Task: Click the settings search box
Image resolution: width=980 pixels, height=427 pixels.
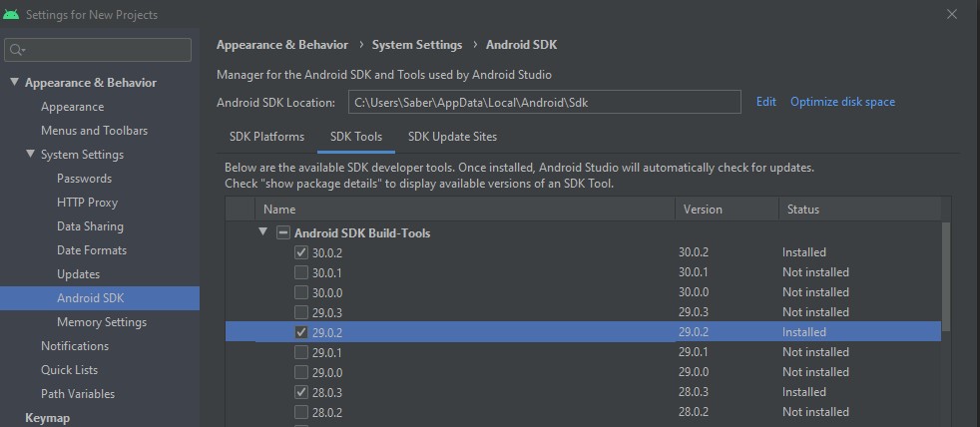Action: tap(98, 50)
